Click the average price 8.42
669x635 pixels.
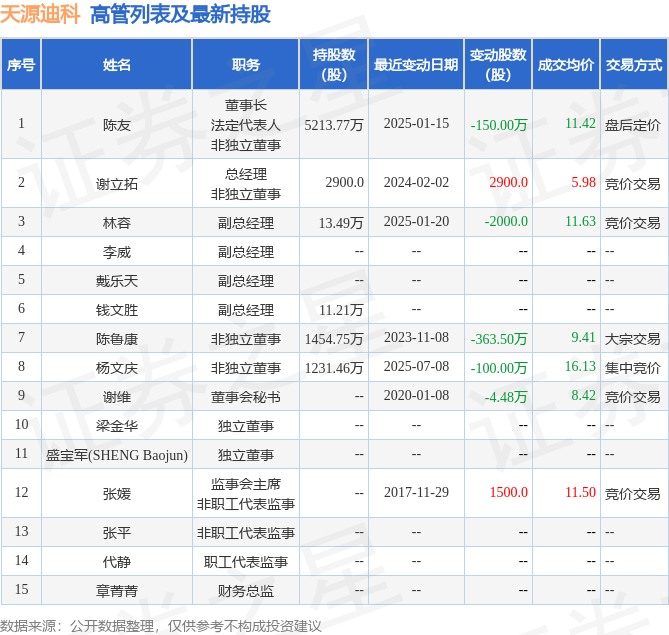[x=583, y=395]
